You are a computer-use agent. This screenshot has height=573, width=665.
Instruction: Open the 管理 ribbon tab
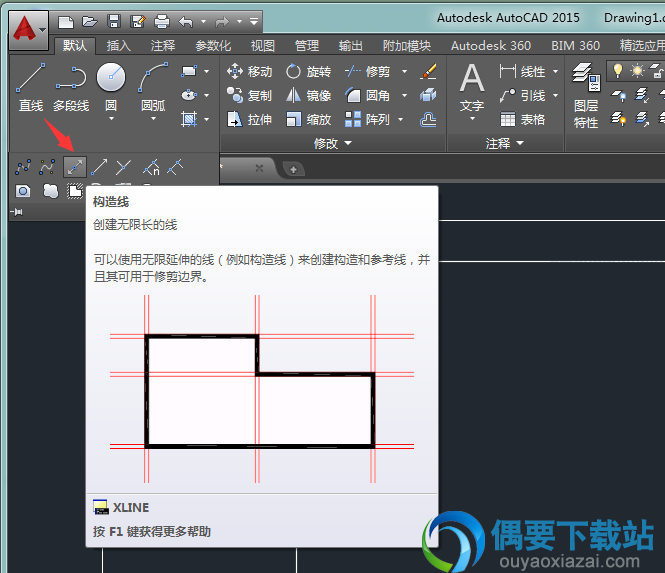tap(307, 45)
